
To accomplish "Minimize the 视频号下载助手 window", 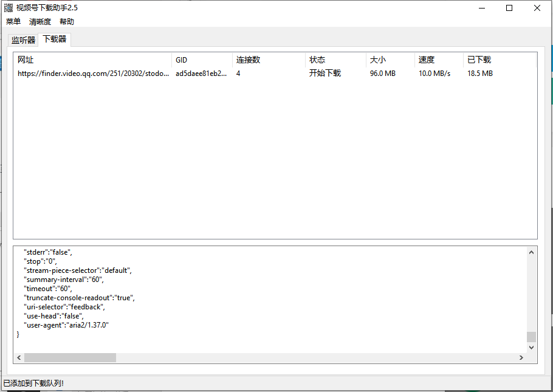I will tap(482, 8).
